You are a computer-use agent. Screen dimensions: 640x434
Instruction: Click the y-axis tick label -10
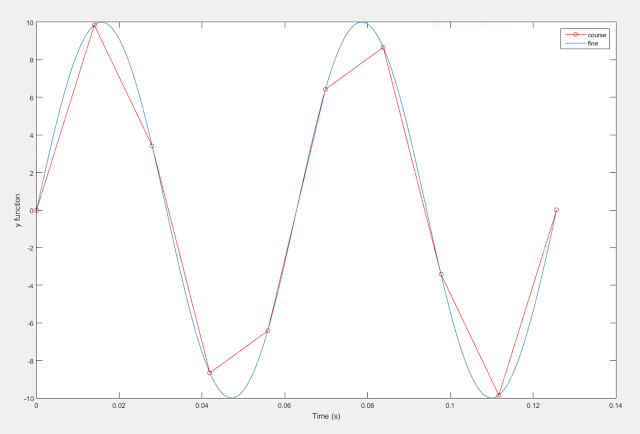29,398
